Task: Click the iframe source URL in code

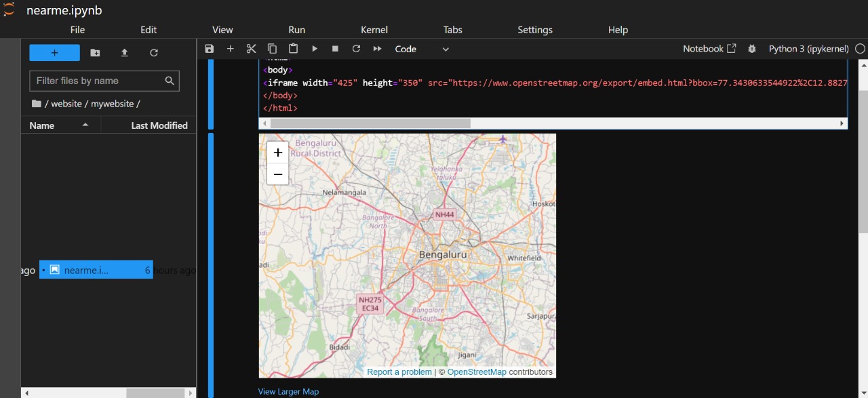Action: (649, 83)
